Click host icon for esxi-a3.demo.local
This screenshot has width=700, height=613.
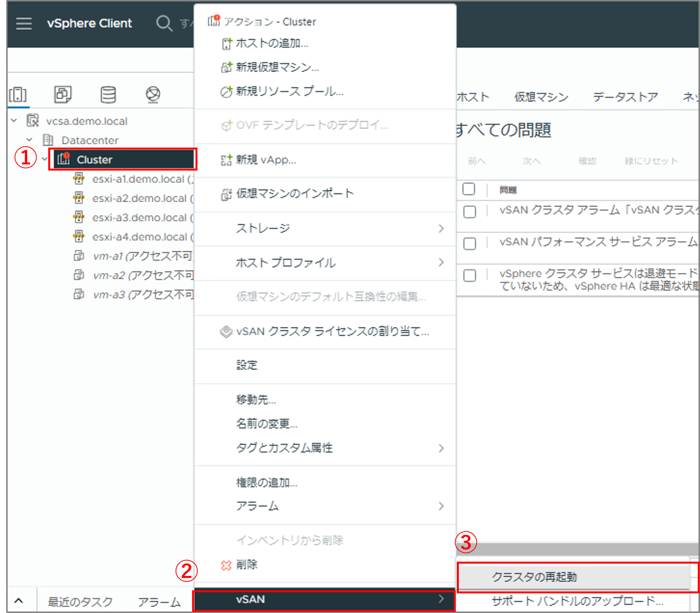[79, 217]
